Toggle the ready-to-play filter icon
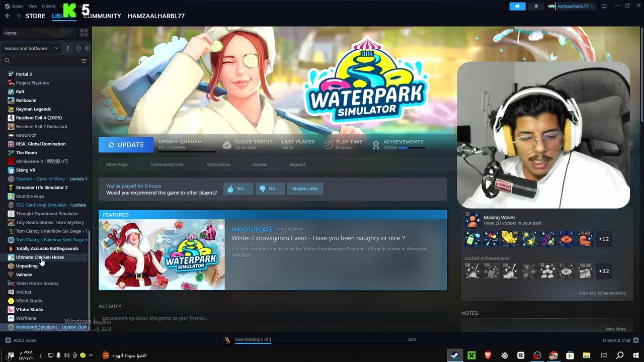 click(87, 48)
